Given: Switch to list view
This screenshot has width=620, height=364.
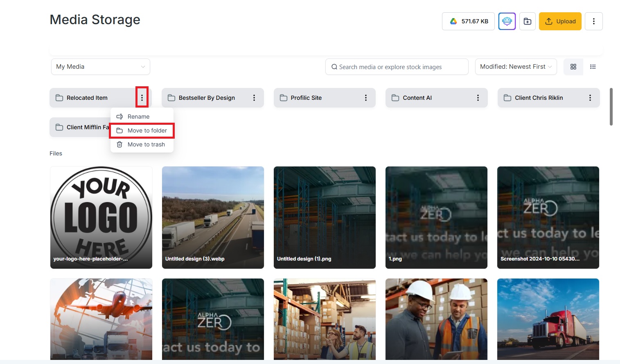Looking at the screenshot, I should 593,67.
